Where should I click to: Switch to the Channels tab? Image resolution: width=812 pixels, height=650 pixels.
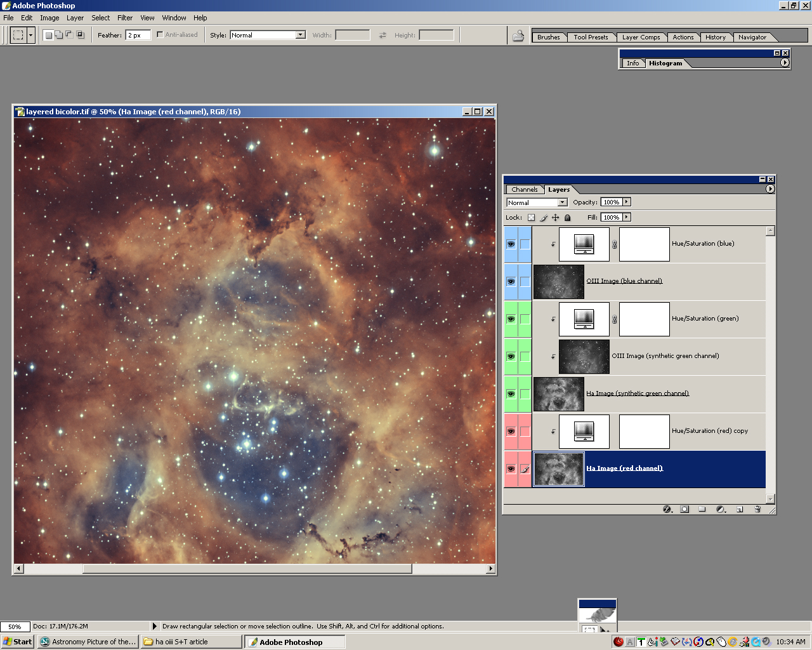click(x=524, y=189)
